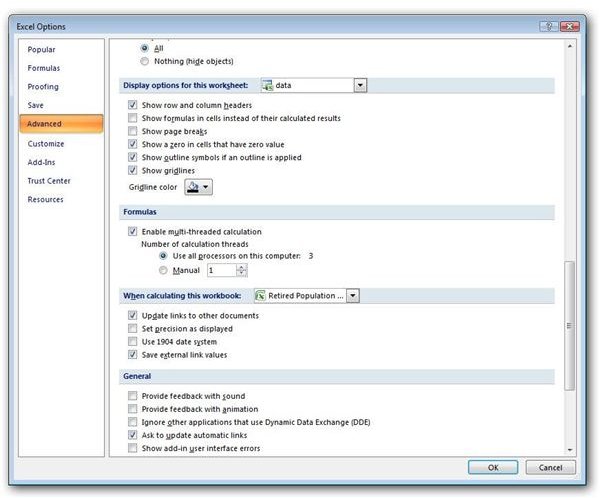Enable Show formulas in cells checkbox
This screenshot has height=498, width=600.
132,118
